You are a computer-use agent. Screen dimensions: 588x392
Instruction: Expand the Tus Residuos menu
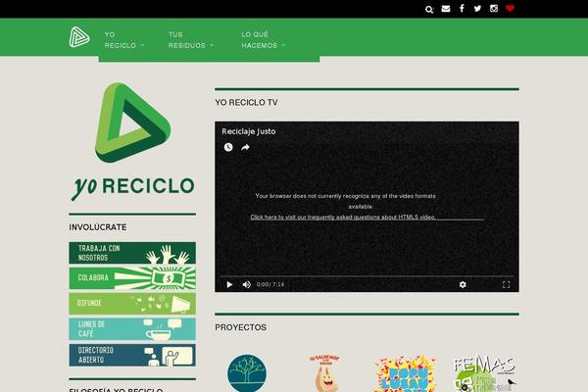tap(190, 40)
